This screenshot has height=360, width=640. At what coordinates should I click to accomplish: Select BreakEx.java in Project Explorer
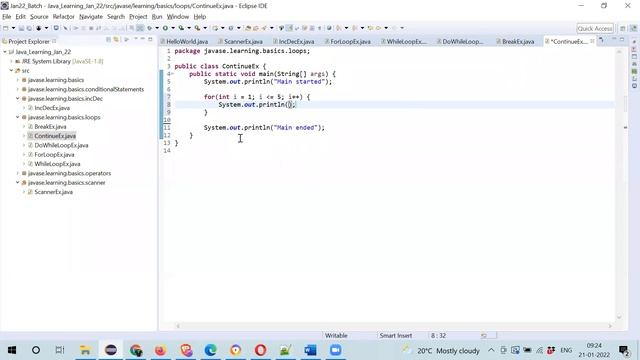50,127
